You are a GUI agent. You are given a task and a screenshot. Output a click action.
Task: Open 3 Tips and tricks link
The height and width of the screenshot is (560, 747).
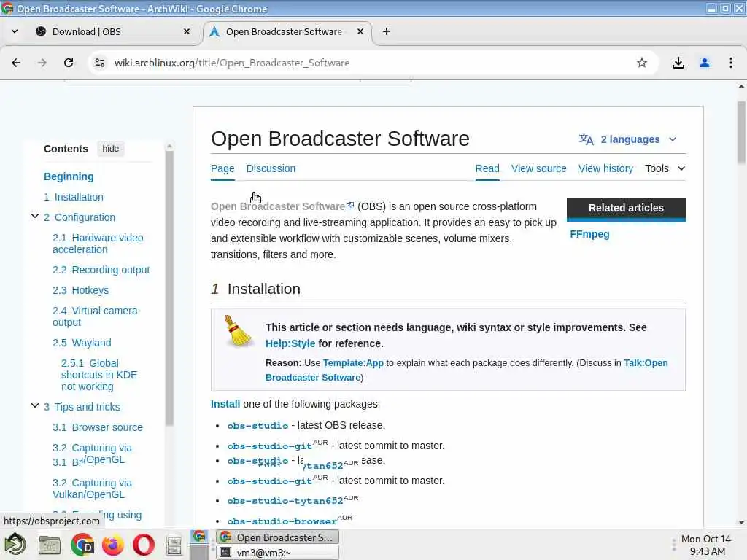[82, 407]
